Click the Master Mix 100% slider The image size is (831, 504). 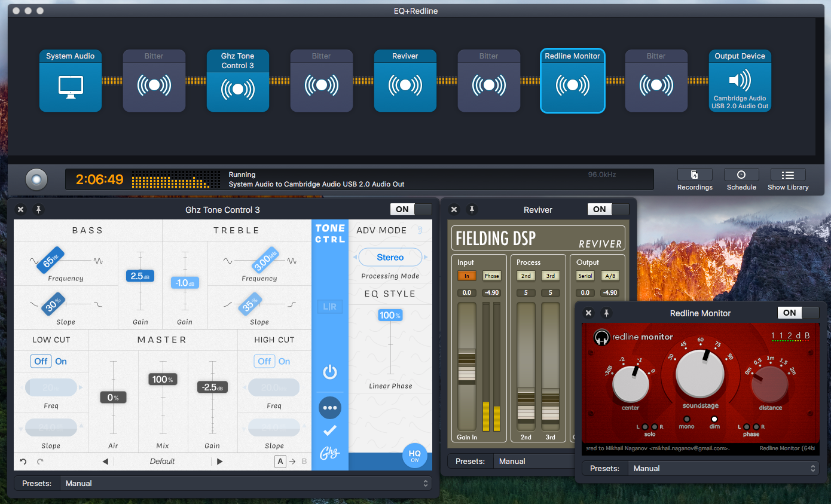[x=162, y=379]
